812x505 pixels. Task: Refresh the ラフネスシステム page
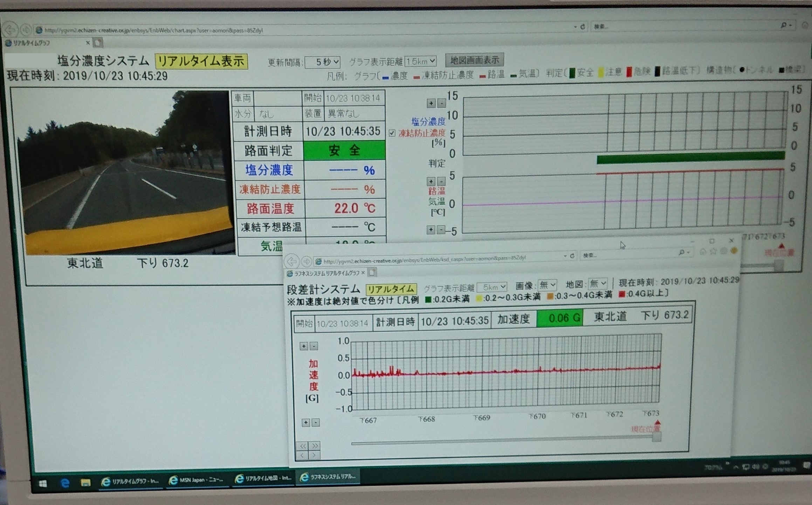click(572, 256)
